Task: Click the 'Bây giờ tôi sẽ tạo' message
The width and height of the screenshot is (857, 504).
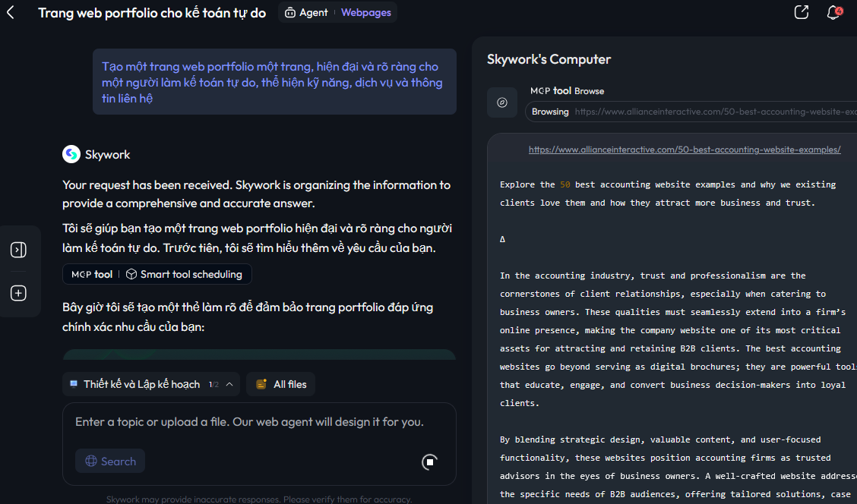Action: tap(248, 317)
